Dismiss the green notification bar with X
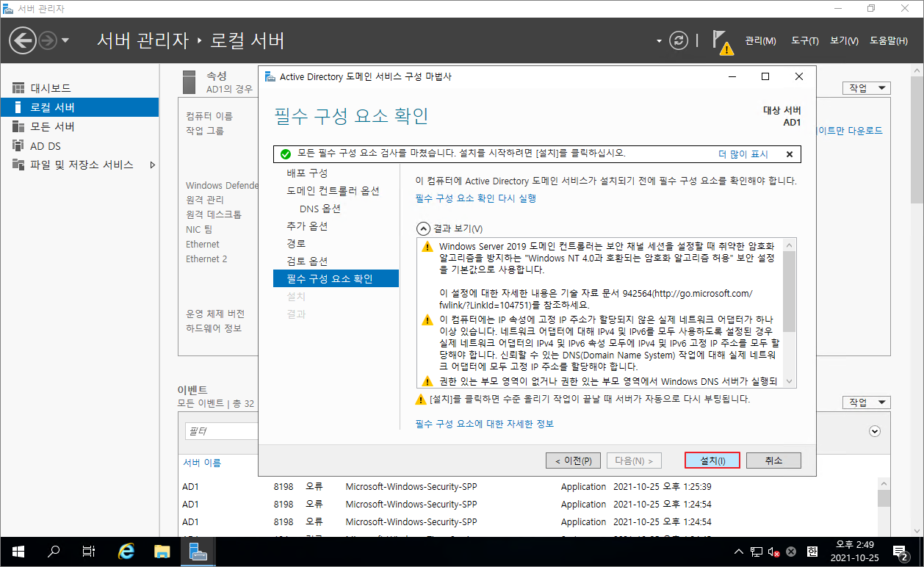The image size is (924, 567). tap(790, 154)
